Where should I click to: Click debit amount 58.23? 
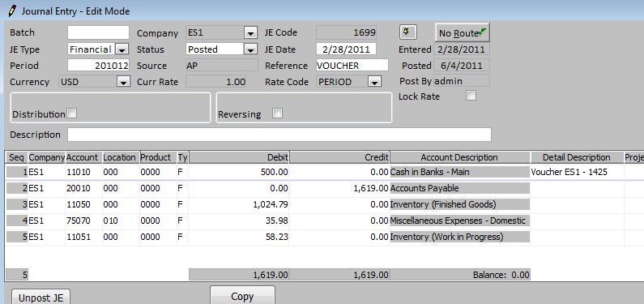pos(239,237)
